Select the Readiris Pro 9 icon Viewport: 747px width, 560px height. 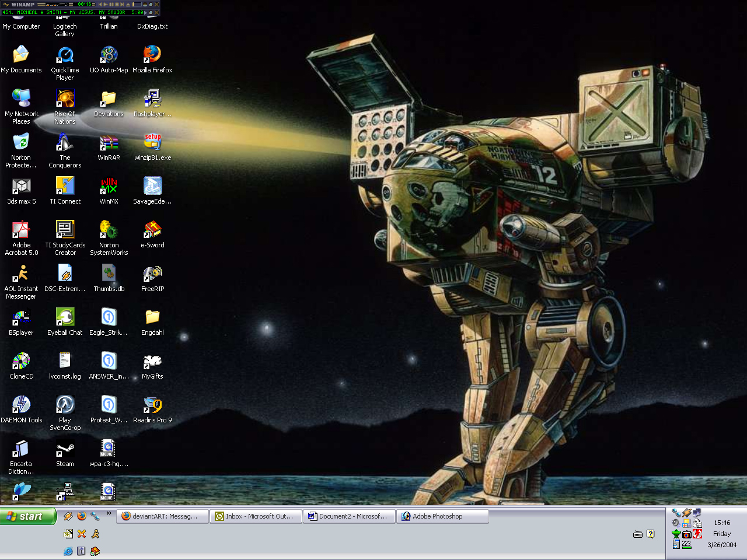tap(152, 409)
